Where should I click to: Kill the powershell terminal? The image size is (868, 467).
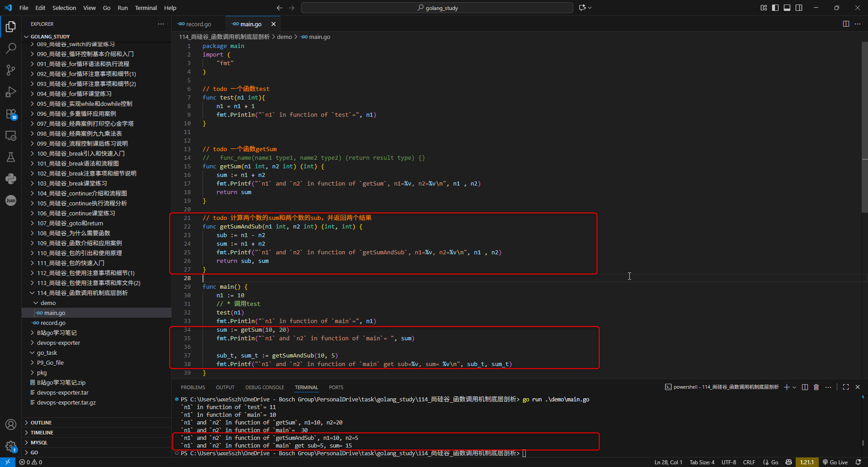(x=816, y=387)
